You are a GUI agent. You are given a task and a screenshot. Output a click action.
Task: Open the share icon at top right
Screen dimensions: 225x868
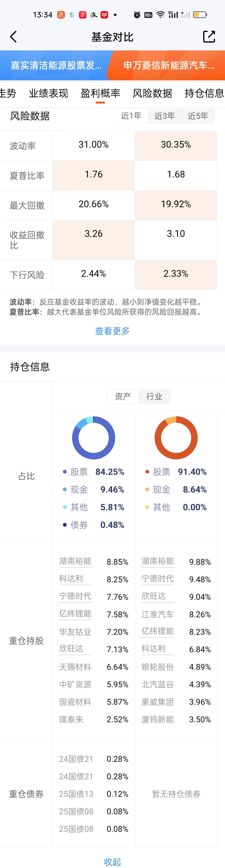(209, 36)
